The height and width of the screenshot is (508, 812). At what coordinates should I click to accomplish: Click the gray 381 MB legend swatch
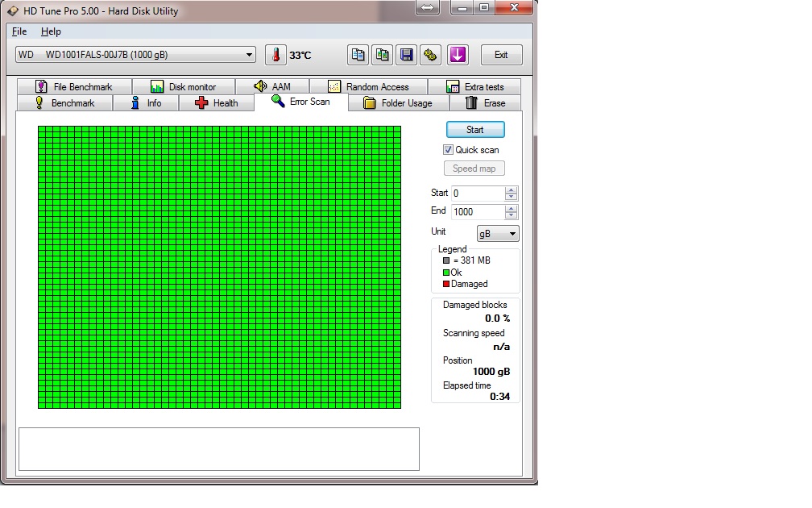pyautogui.click(x=446, y=260)
